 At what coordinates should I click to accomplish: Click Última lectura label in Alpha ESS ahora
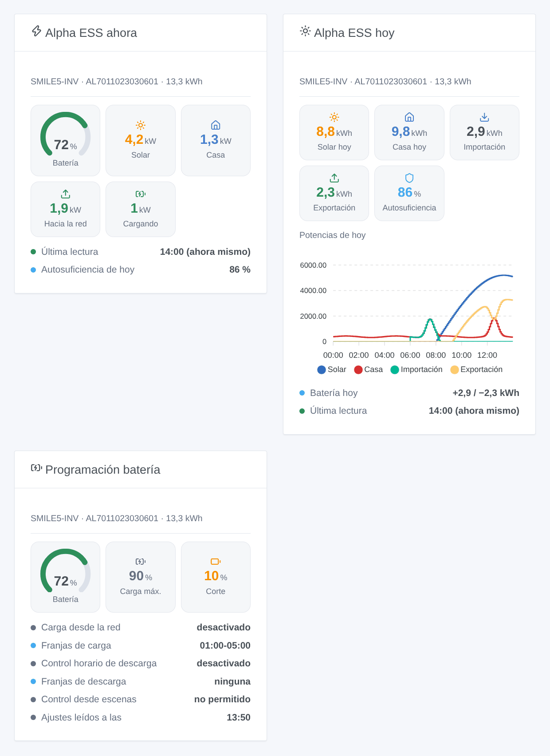coord(70,252)
